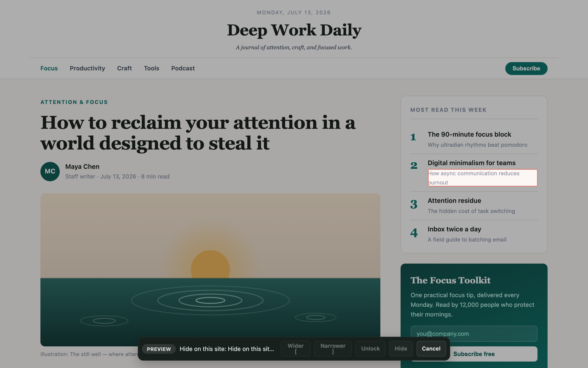
Task: Click the PREVIEW badge
Action: 159,349
